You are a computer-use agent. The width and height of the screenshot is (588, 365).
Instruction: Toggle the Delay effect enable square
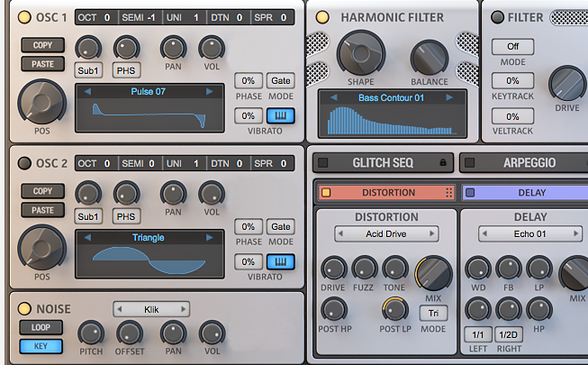pos(470,193)
